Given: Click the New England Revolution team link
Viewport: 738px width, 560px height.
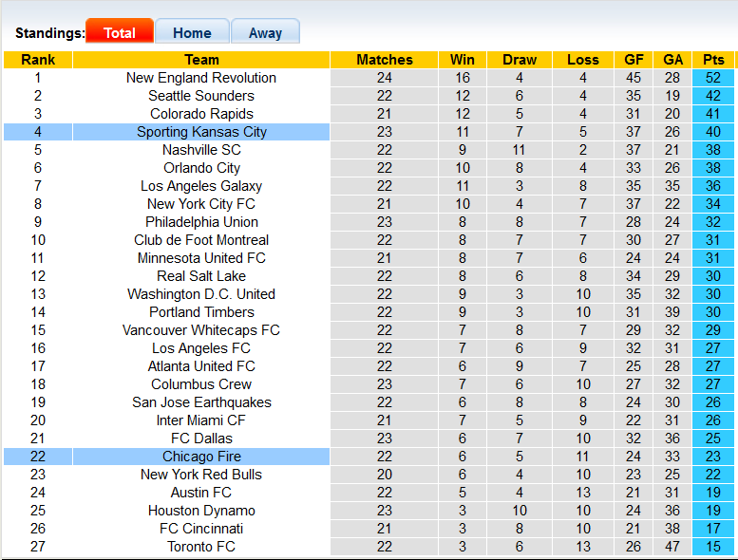Looking at the screenshot, I should [201, 78].
